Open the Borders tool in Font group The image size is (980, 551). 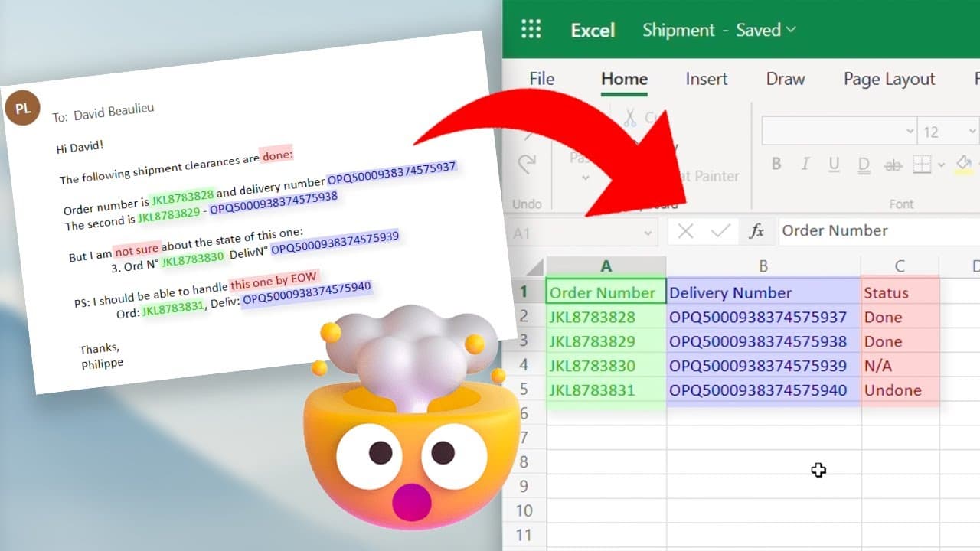coord(921,165)
